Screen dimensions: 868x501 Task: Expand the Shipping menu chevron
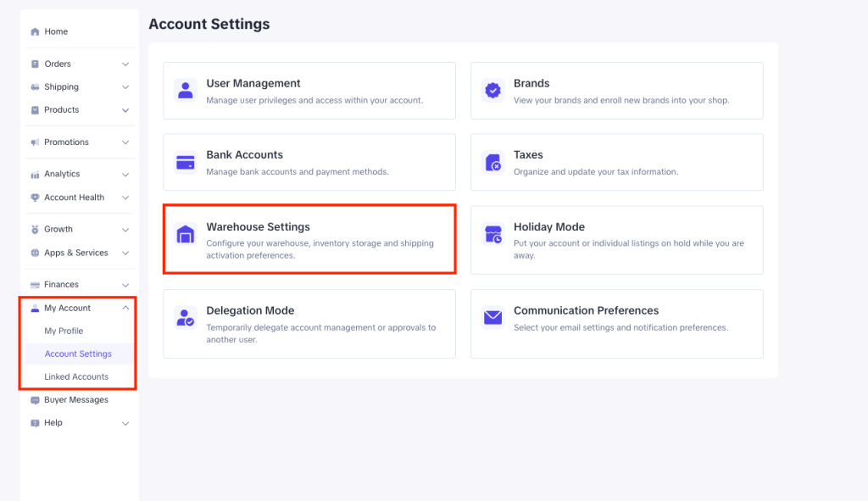click(x=125, y=87)
